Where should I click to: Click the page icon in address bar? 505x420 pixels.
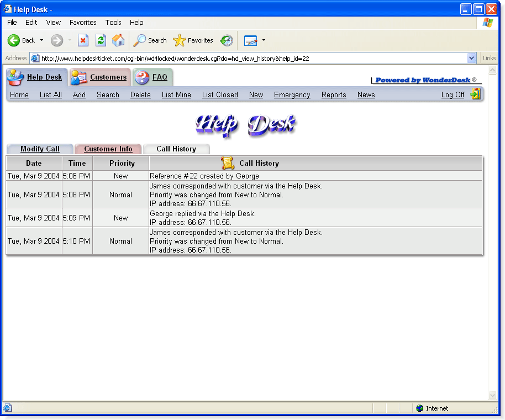coord(35,58)
